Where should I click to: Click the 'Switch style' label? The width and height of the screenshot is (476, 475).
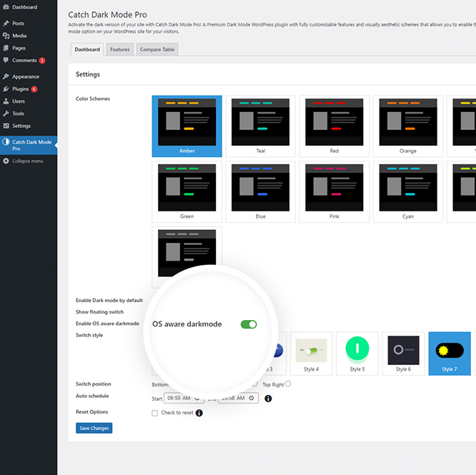pos(89,335)
